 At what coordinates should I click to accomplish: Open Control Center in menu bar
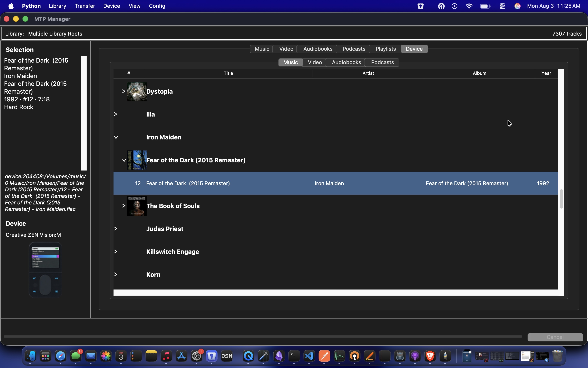[x=502, y=6]
